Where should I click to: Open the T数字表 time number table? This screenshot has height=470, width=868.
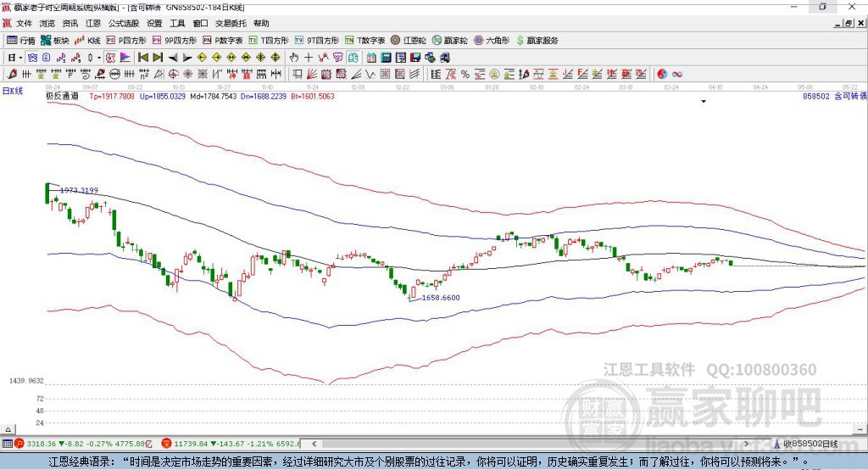pos(364,41)
